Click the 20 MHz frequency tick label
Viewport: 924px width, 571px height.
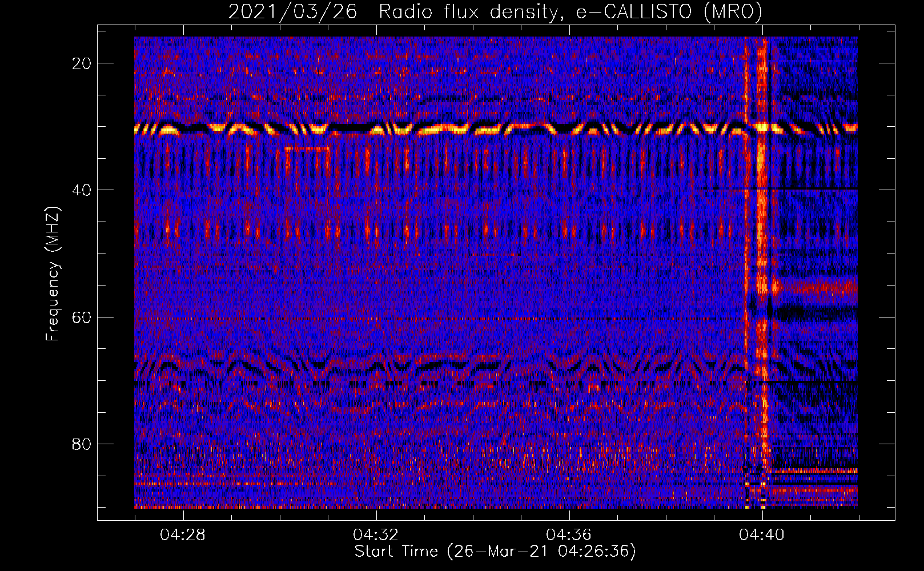point(82,63)
